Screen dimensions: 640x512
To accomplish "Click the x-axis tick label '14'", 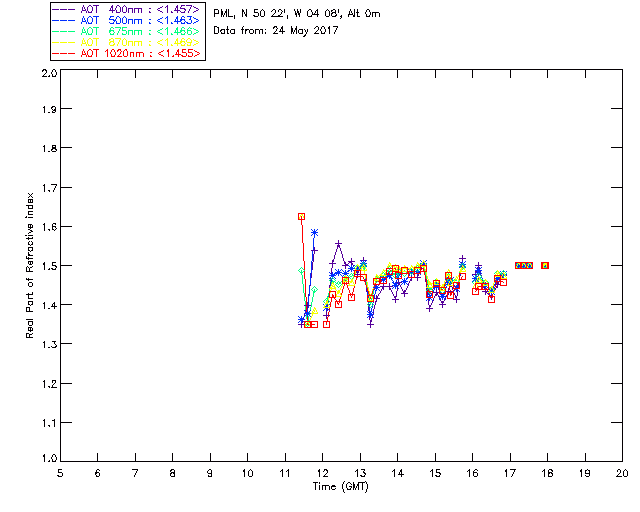I will click(x=398, y=473).
